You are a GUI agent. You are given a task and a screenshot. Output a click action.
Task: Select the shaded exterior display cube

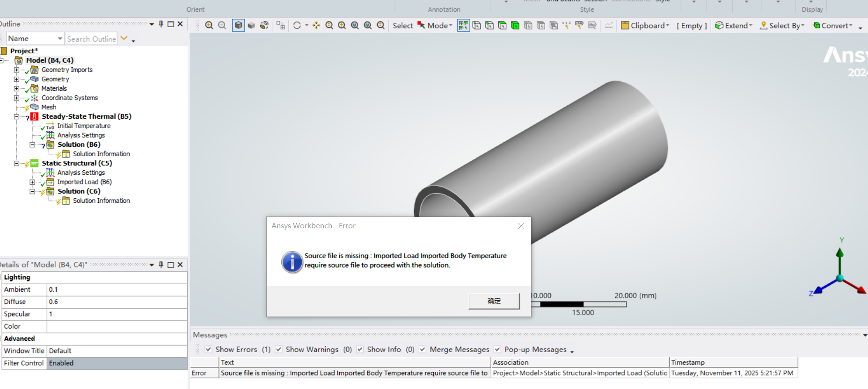(x=251, y=26)
